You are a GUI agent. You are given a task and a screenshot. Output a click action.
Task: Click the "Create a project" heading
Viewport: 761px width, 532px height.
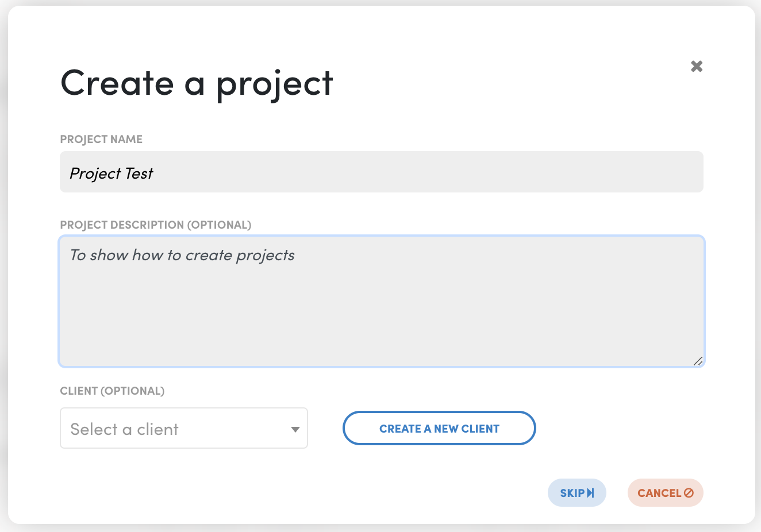[x=197, y=84]
